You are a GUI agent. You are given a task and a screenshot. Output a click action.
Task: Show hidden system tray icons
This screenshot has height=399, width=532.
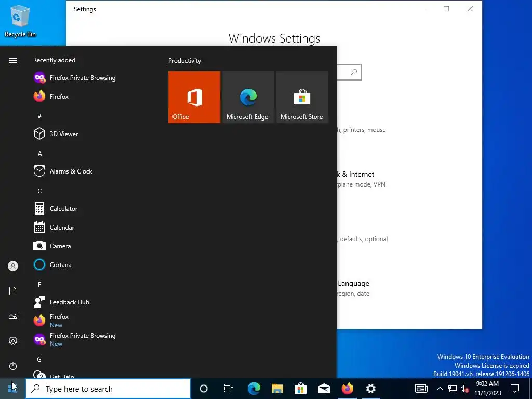tap(440, 389)
